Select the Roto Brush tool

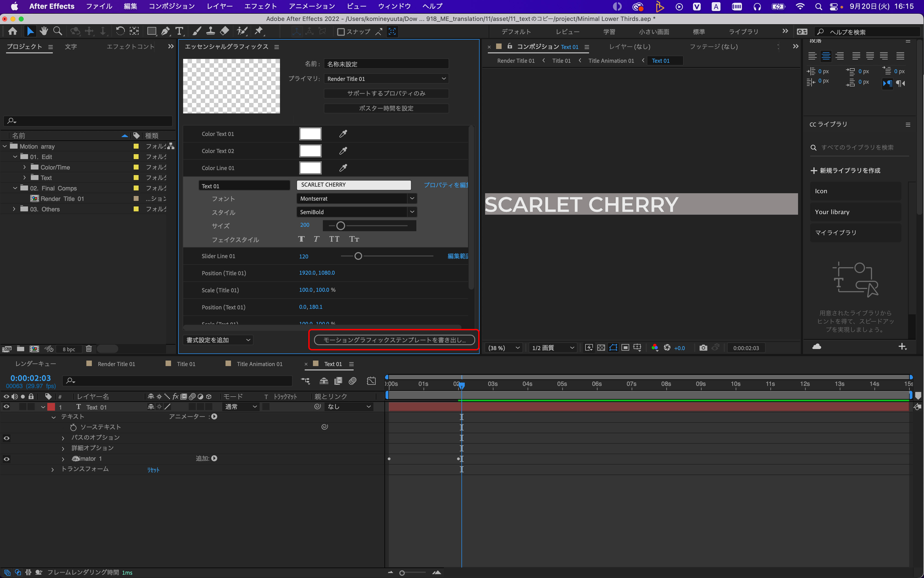click(242, 31)
